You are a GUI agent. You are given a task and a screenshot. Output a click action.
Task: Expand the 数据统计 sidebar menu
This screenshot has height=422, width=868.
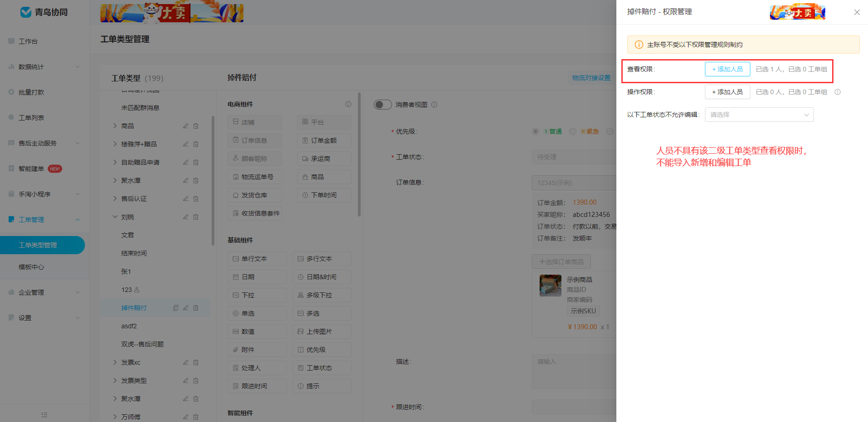tap(45, 67)
